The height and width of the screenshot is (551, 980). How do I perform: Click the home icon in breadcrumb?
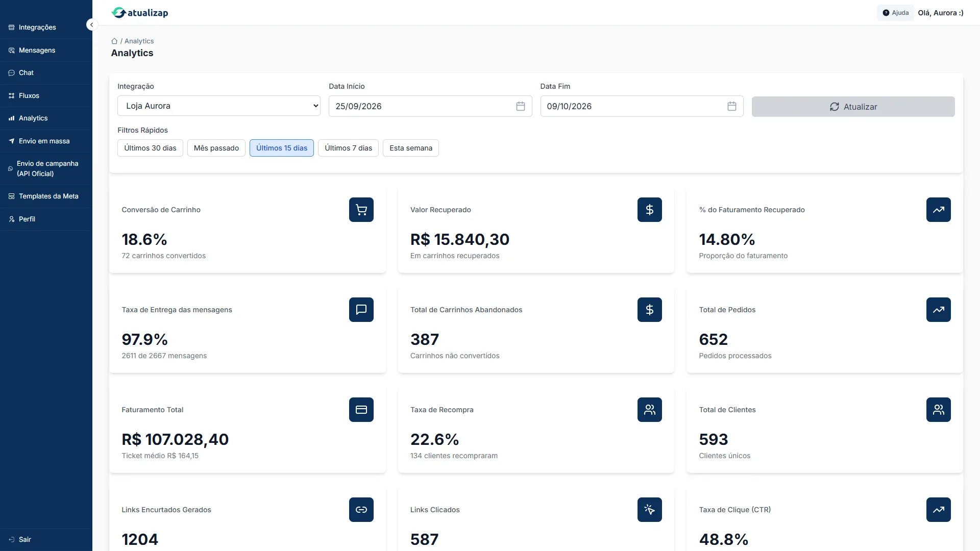[x=114, y=41]
